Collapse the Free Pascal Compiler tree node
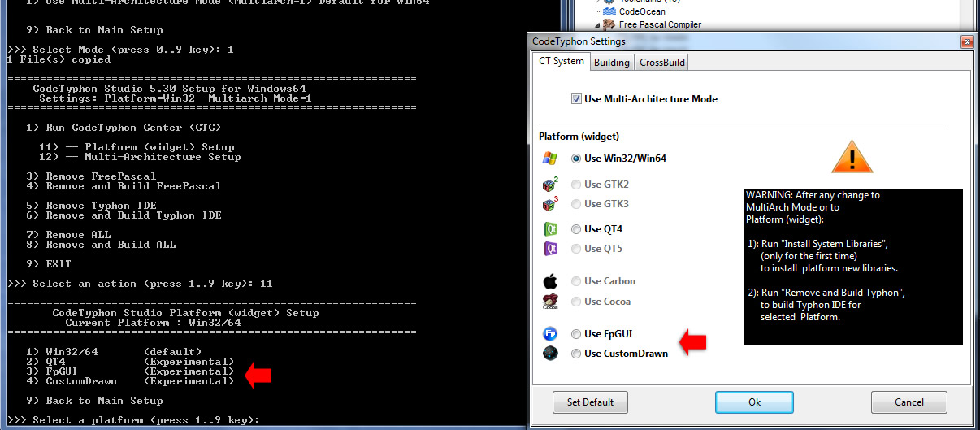Image resolution: width=980 pixels, height=430 pixels. tap(597, 24)
